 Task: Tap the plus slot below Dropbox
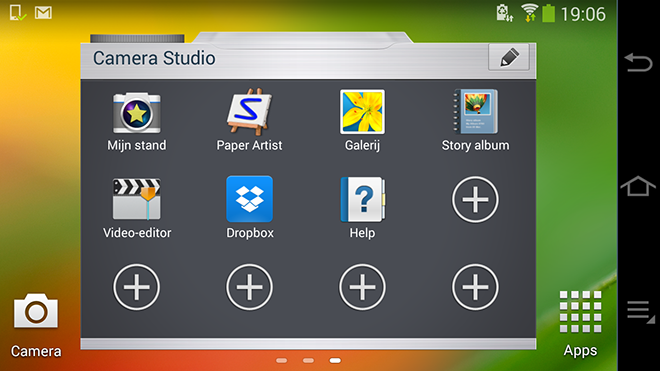pyautogui.click(x=249, y=287)
